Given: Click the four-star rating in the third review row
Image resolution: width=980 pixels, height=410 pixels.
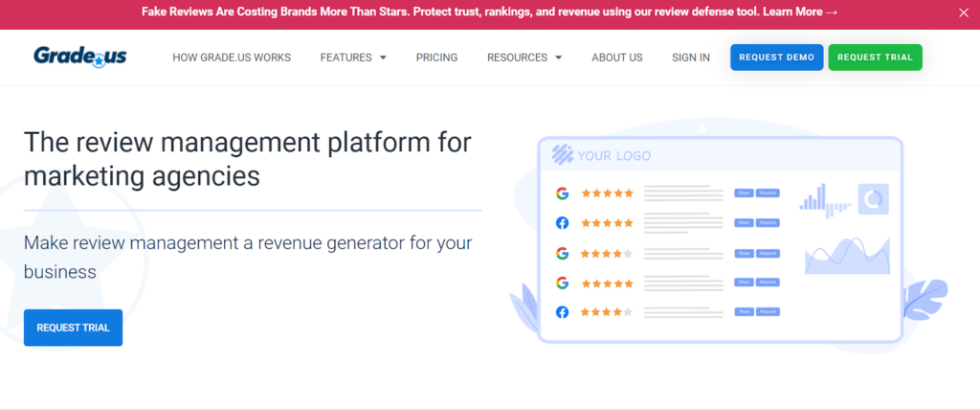Looking at the screenshot, I should (x=607, y=254).
